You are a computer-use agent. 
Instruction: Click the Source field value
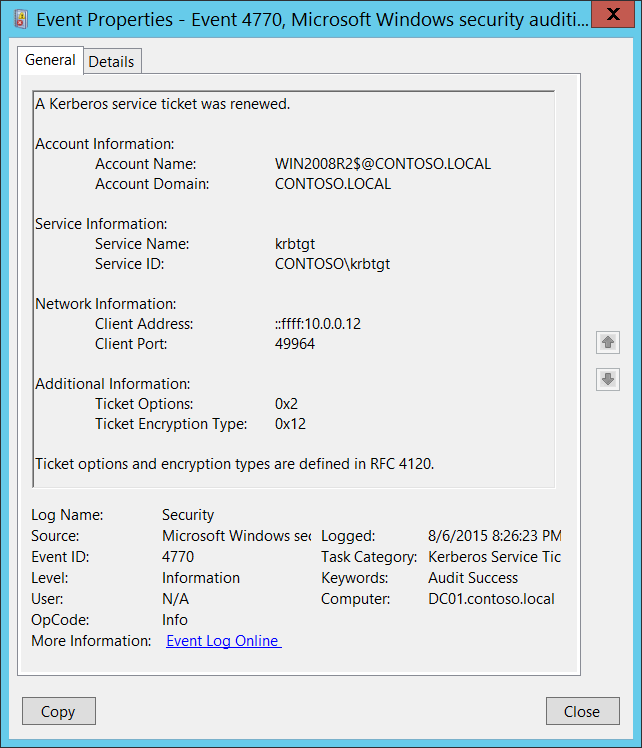click(235, 536)
